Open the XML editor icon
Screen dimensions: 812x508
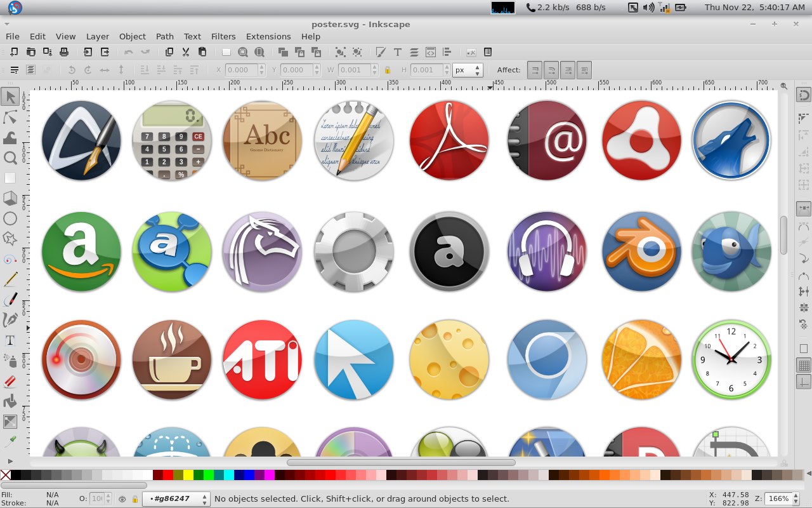tap(431, 52)
